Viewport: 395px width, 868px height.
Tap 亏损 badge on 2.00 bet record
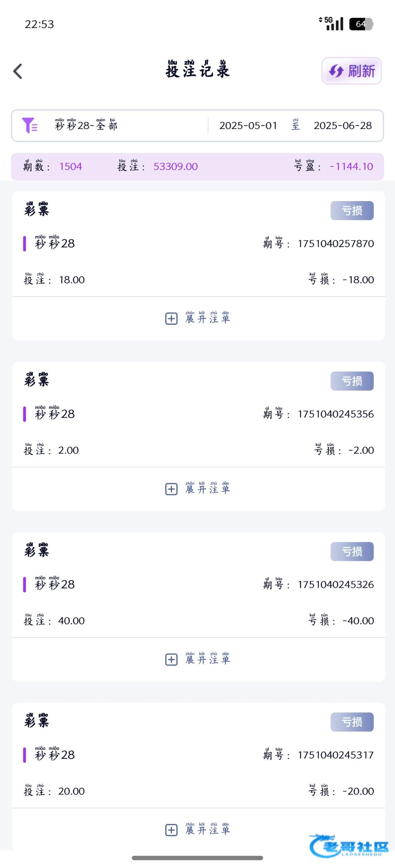pyautogui.click(x=352, y=381)
